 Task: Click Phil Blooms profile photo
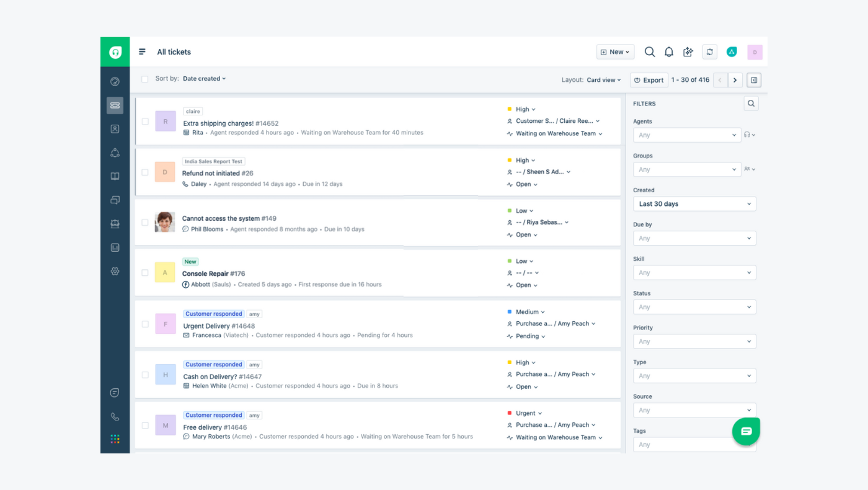click(165, 222)
